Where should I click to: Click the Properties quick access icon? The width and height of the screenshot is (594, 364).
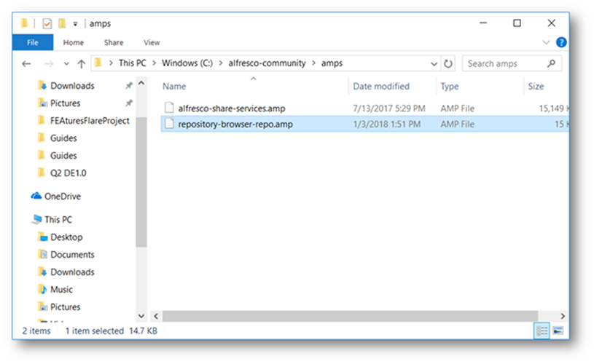(x=47, y=23)
